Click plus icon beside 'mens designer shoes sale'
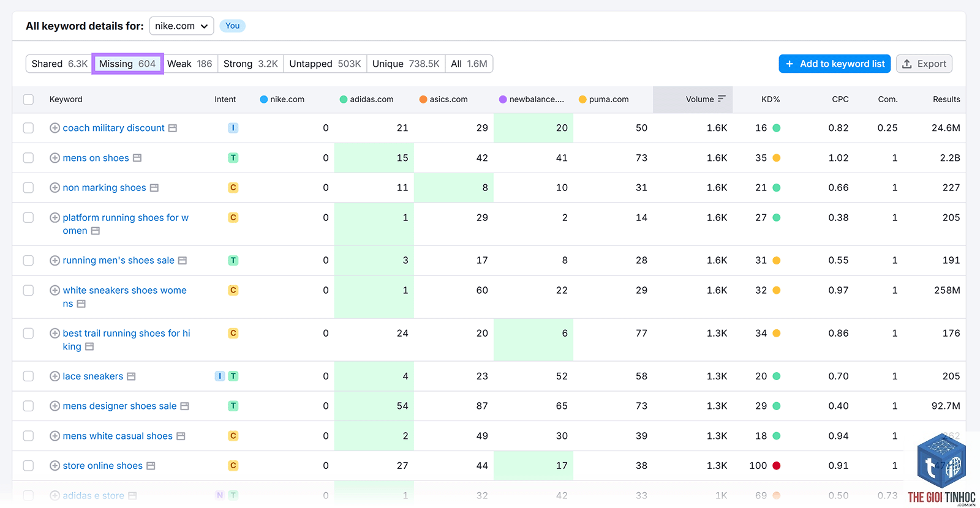Image resolution: width=980 pixels, height=508 pixels. (55, 406)
